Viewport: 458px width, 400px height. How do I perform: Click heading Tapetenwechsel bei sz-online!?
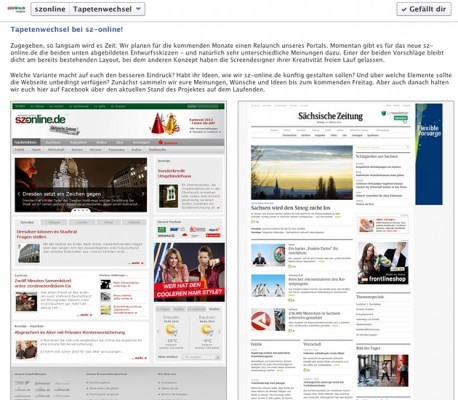67,29
